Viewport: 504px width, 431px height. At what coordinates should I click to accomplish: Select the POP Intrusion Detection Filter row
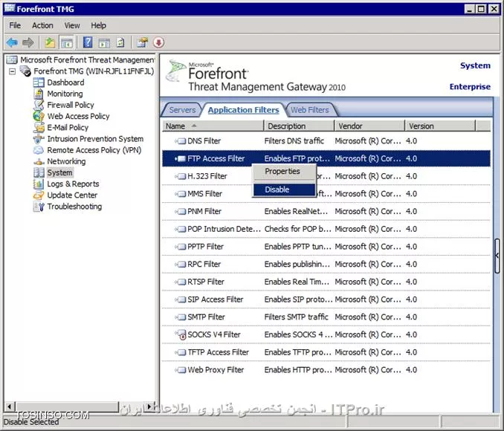[x=326, y=229]
